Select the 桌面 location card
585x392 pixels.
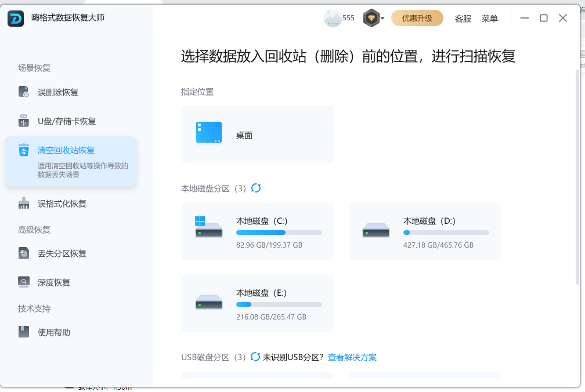tap(258, 135)
